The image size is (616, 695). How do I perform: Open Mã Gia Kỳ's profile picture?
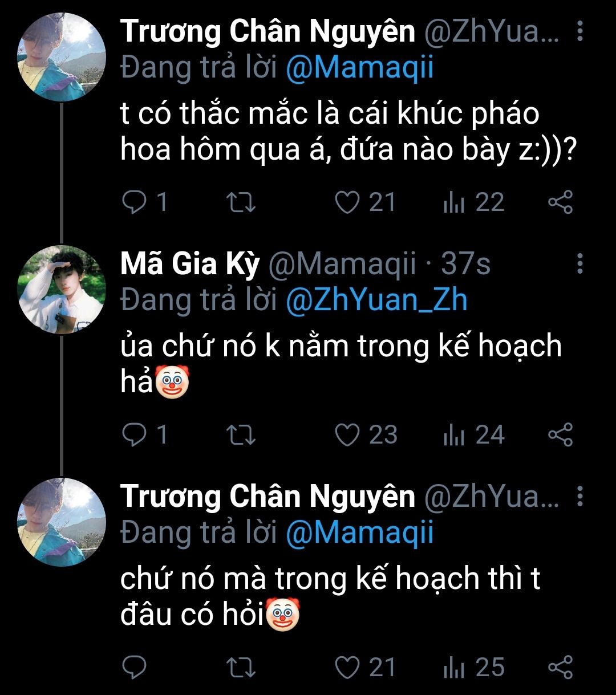click(x=62, y=290)
